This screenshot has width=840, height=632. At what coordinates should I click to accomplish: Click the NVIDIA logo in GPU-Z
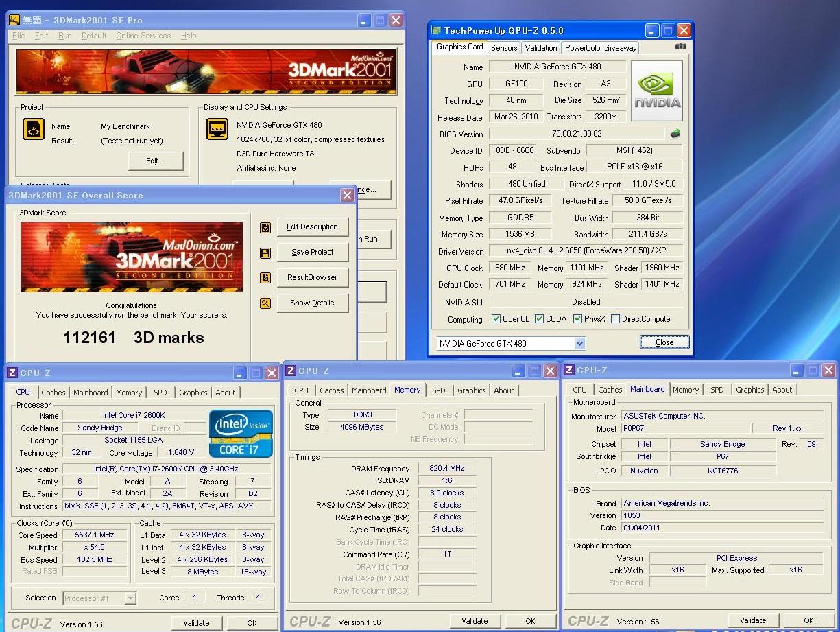pos(657,91)
